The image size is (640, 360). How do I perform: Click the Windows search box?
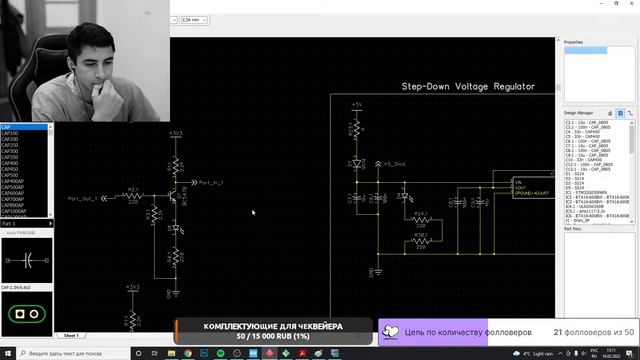(73, 353)
